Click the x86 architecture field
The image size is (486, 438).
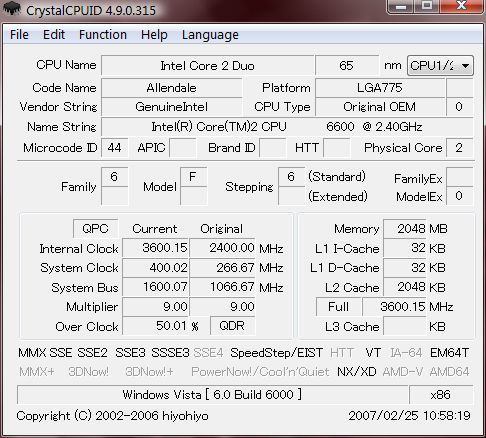(441, 395)
